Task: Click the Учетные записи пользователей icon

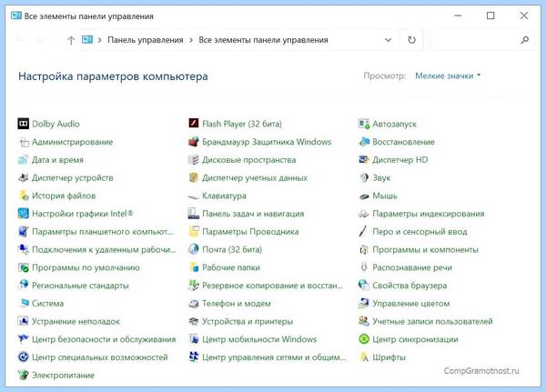Action: tap(364, 321)
